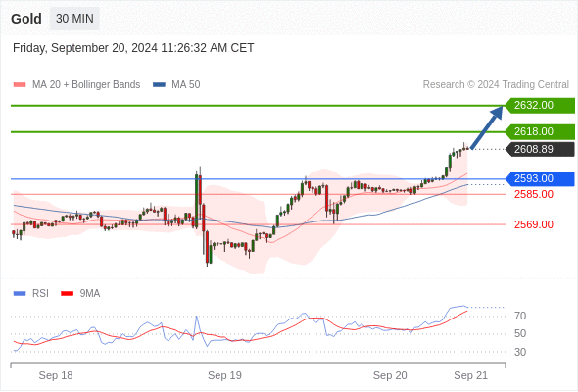Click the Sep 19 date axis label
Image resolution: width=578 pixels, height=392 pixels.
click(x=225, y=375)
